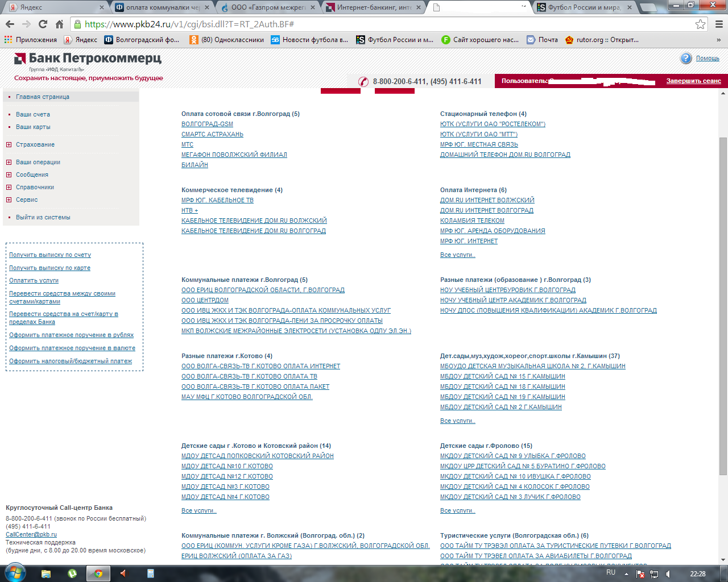End the session via Завершить сеанс
The height and width of the screenshot is (582, 728).
click(694, 81)
